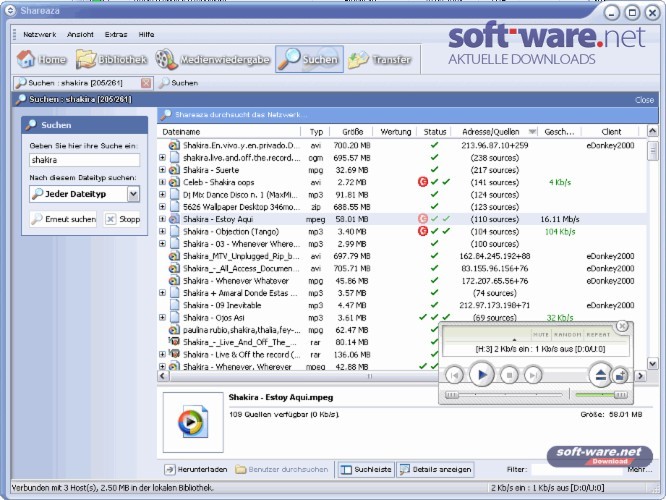The height and width of the screenshot is (500, 666).
Task: Expand the '5626 Wallpaper Desktop' row
Action: (162, 207)
